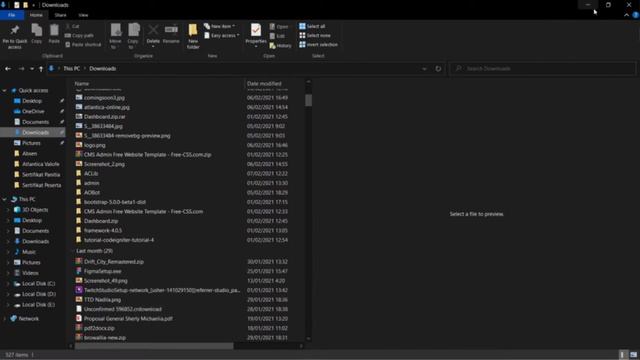The image size is (640, 360).
Task: Switch to the Share ribbon tab
Action: tap(60, 15)
